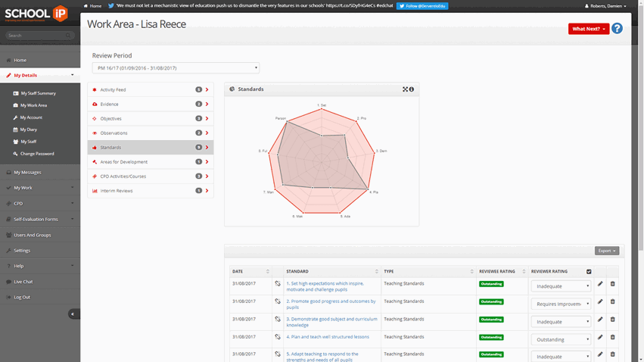Expand Self-Evaluation Forms in sidebar
644x362 pixels.
(40, 219)
